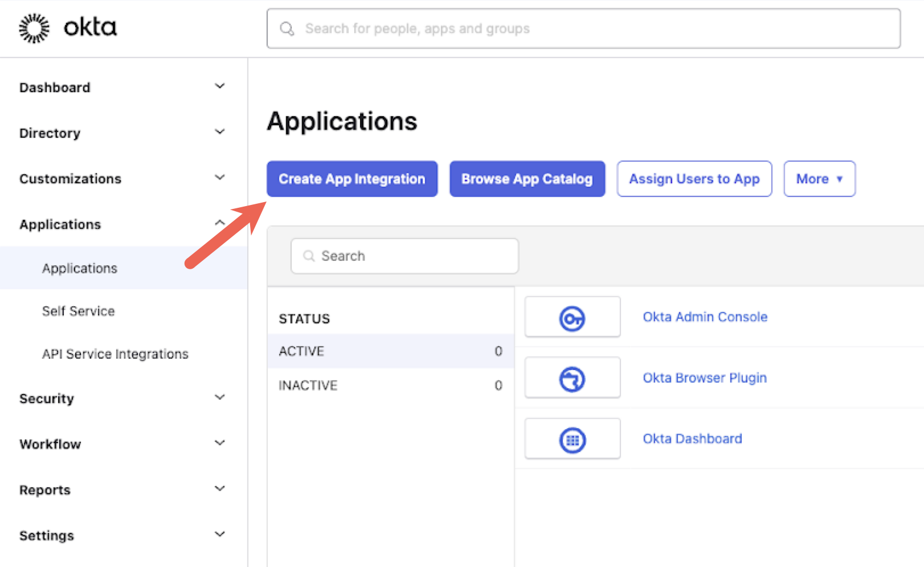Open the Okta Browser Plugin link
The height and width of the screenshot is (567, 924).
pos(705,378)
